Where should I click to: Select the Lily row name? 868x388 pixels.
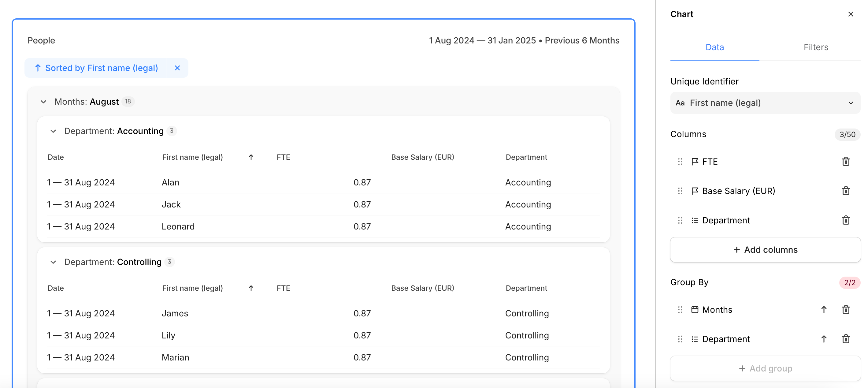point(169,335)
